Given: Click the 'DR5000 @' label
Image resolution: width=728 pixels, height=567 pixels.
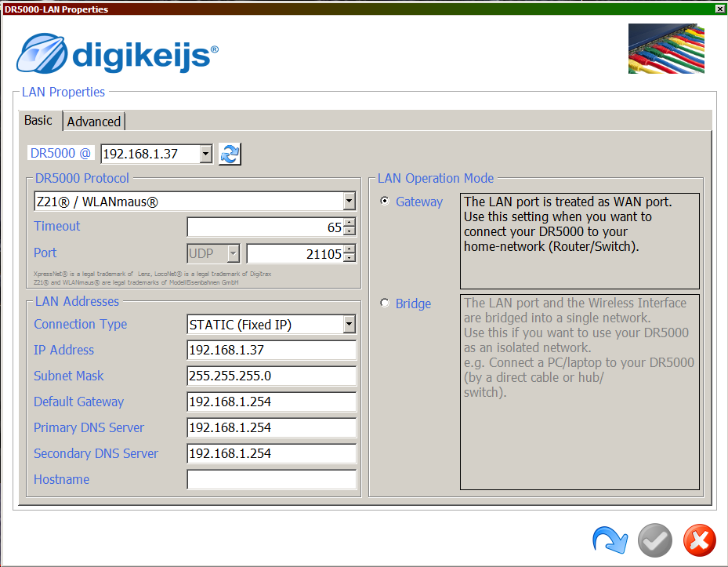Looking at the screenshot, I should [x=60, y=153].
